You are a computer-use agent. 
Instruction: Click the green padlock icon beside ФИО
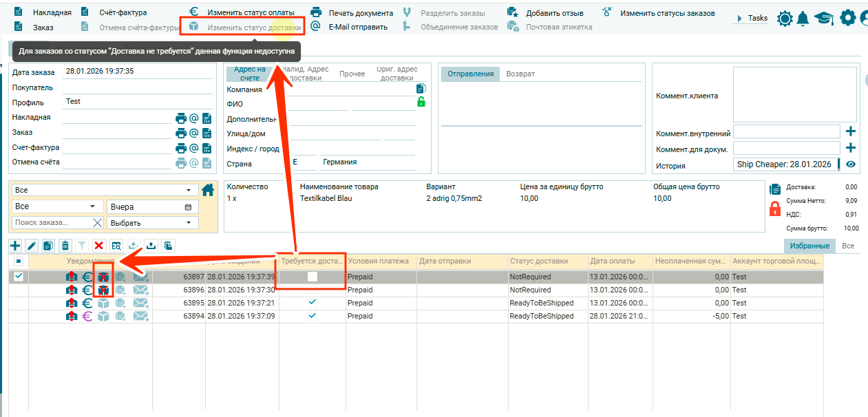(421, 102)
